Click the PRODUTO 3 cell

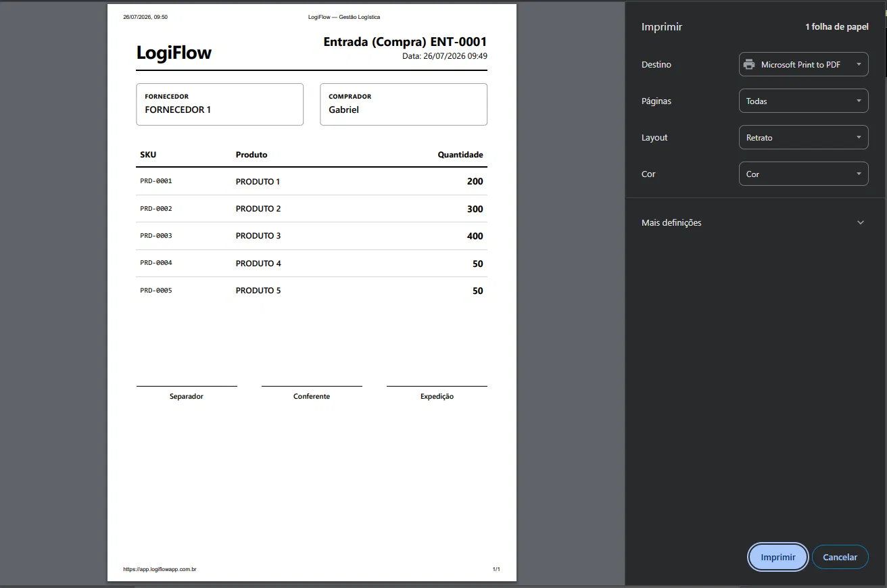[x=258, y=236]
